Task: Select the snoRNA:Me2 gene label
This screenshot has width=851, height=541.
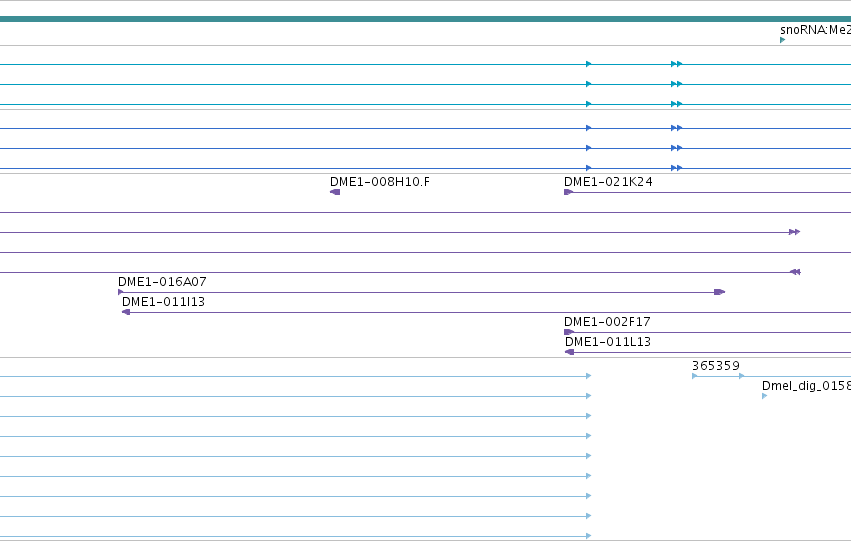Action: (815, 30)
